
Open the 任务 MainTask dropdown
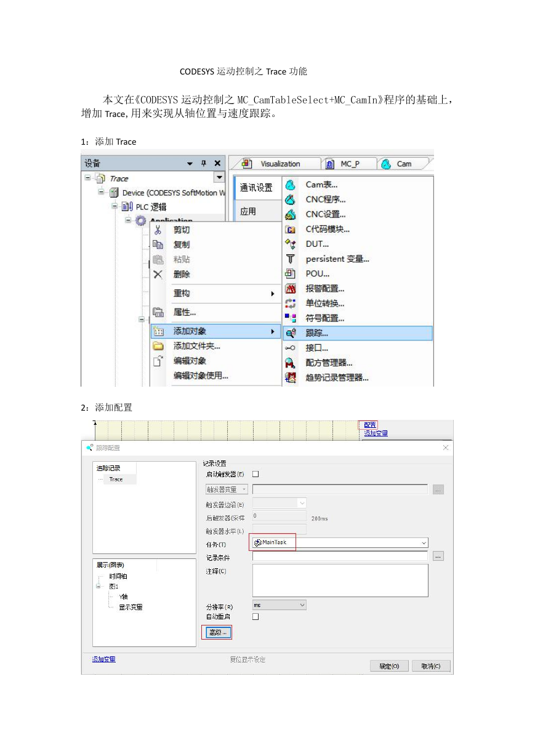pos(424,543)
